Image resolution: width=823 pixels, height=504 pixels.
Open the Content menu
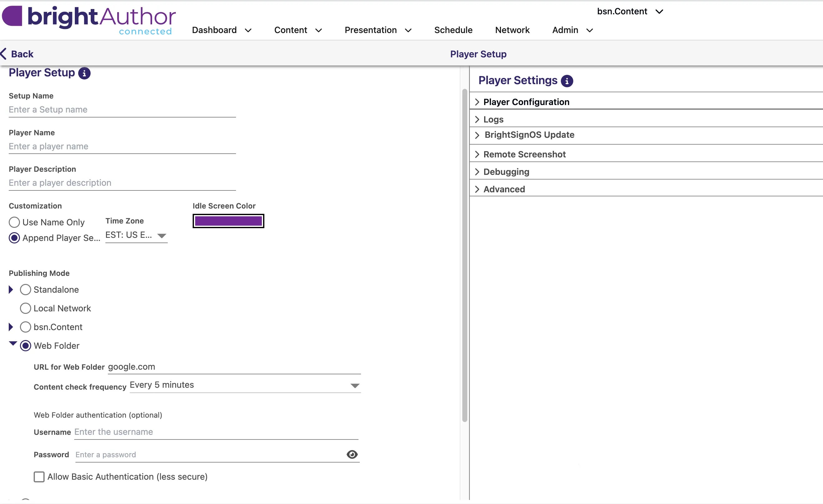[298, 30]
